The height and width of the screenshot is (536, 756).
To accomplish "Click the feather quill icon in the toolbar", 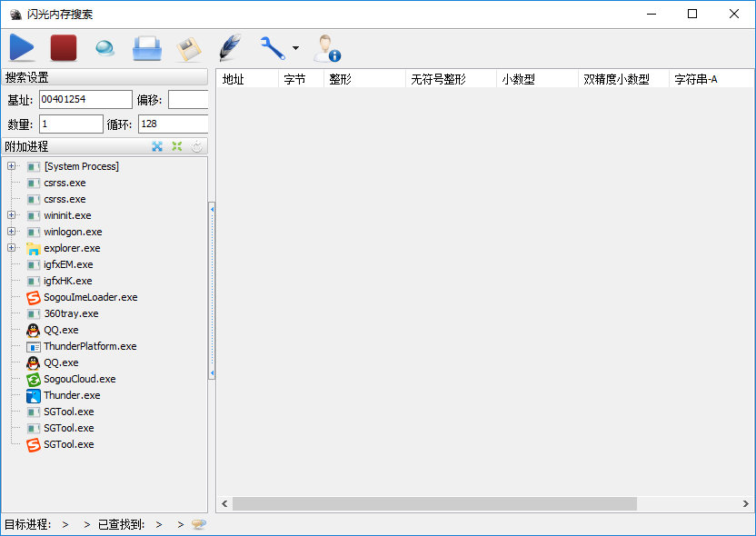I will point(231,48).
